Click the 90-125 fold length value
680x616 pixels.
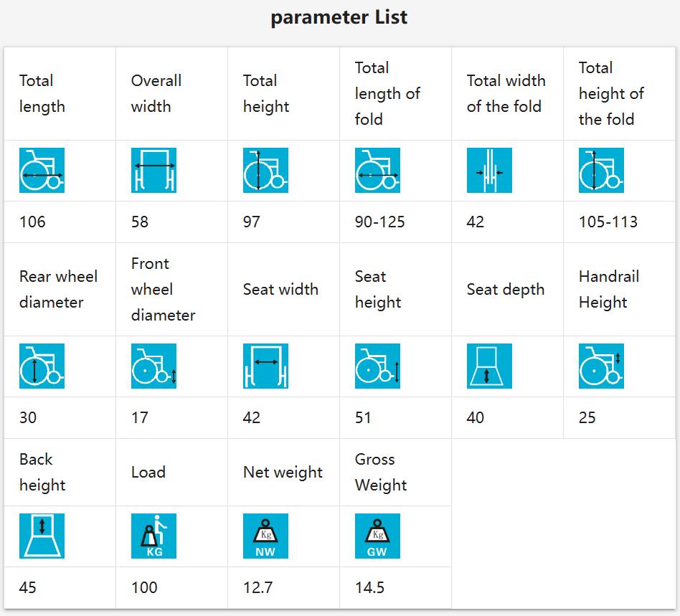(x=379, y=222)
